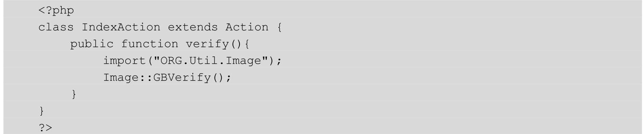Click the opening <?php tag
Image resolution: width=644 pixels, height=134 pixels.
(56, 11)
